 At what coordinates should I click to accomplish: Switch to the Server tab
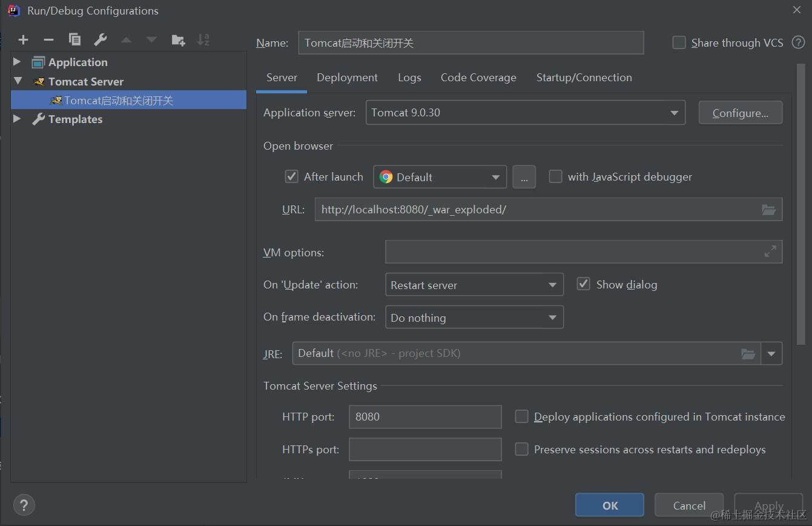(x=282, y=78)
